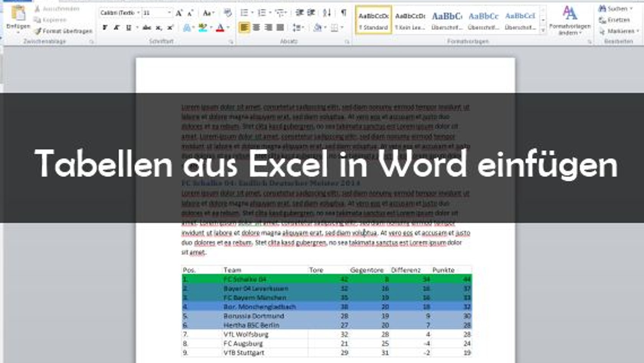Click the subscript icon
644x363 pixels.
pyautogui.click(x=159, y=28)
